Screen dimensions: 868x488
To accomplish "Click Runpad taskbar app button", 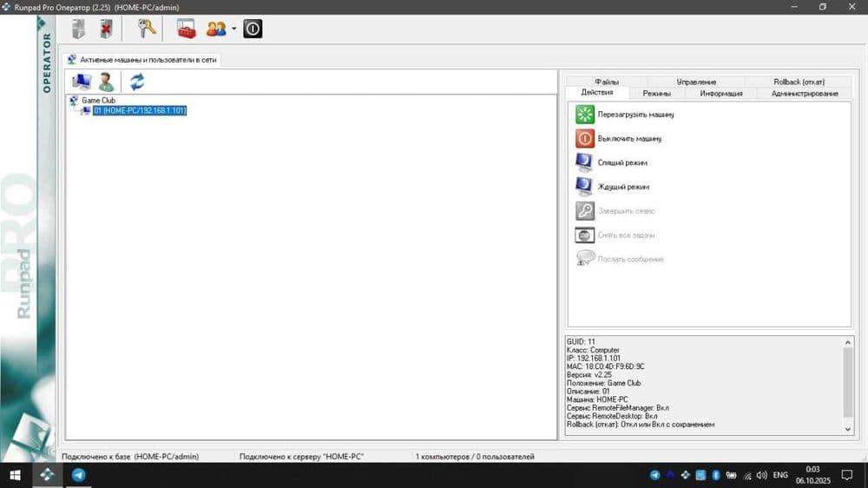I will [47, 475].
